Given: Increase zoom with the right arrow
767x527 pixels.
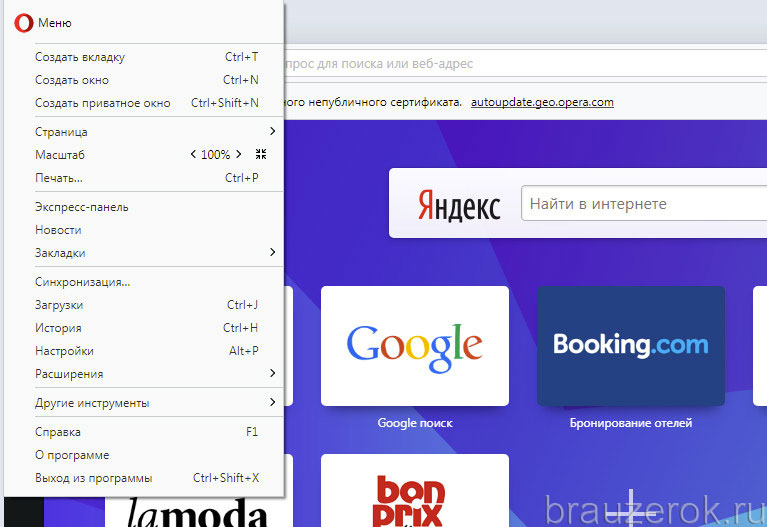Looking at the screenshot, I should (x=239, y=155).
